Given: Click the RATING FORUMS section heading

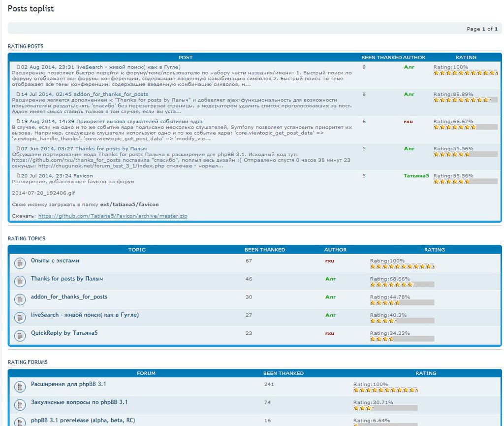Looking at the screenshot, I should tap(28, 362).
